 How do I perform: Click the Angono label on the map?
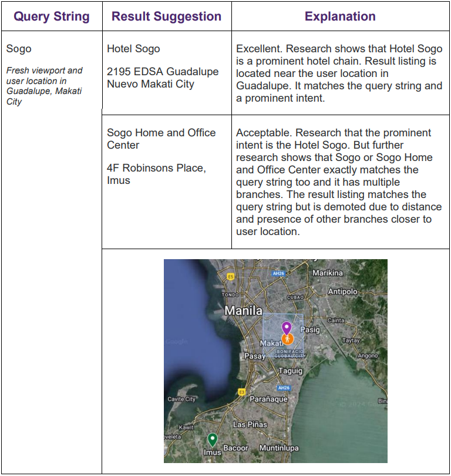coord(368,356)
